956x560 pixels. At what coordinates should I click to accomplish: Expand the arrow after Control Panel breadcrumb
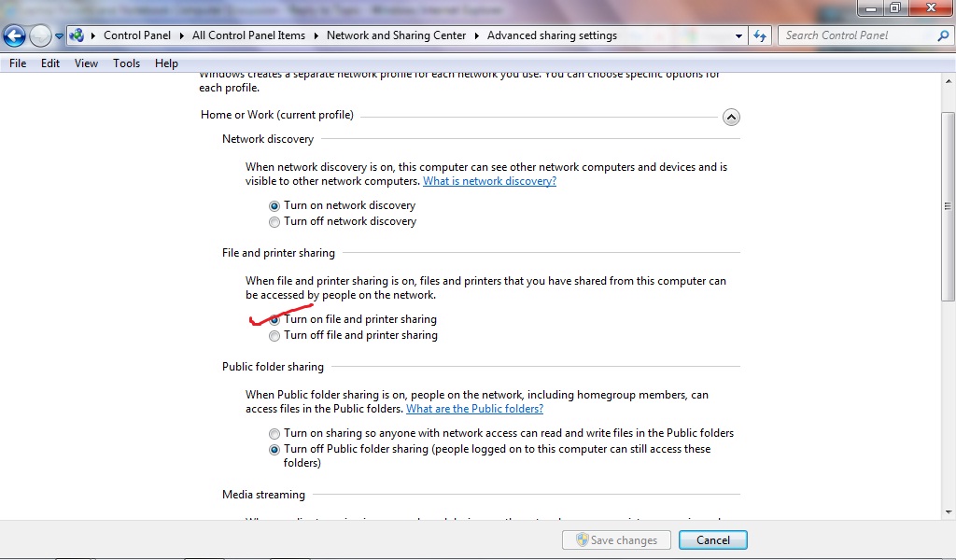[x=182, y=36]
